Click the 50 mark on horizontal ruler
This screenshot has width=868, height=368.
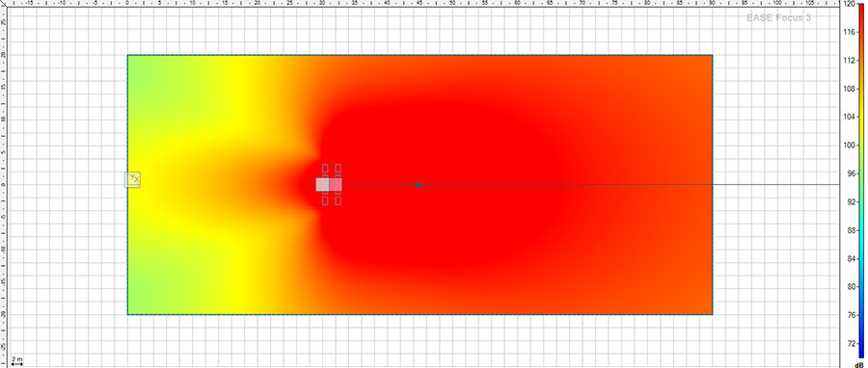pos(452,3)
